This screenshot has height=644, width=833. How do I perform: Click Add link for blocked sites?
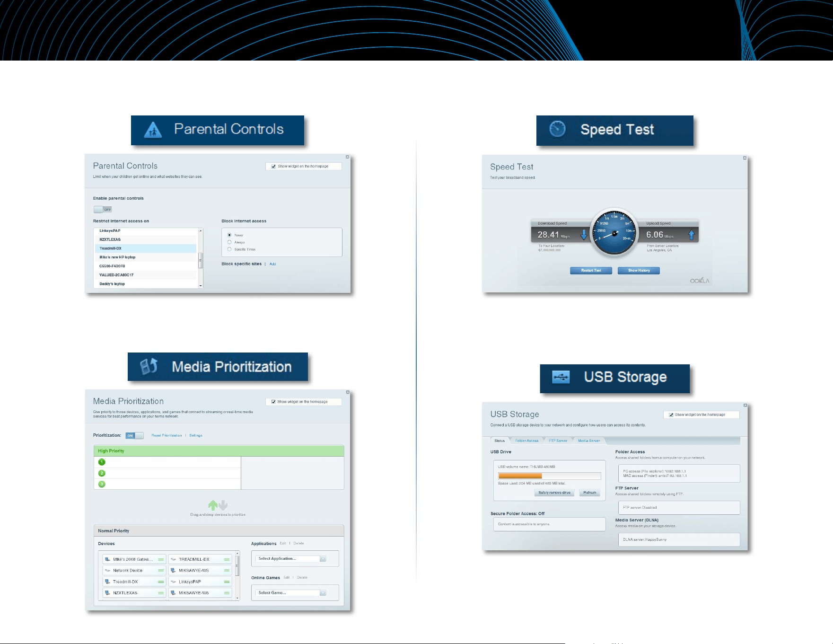(x=272, y=264)
